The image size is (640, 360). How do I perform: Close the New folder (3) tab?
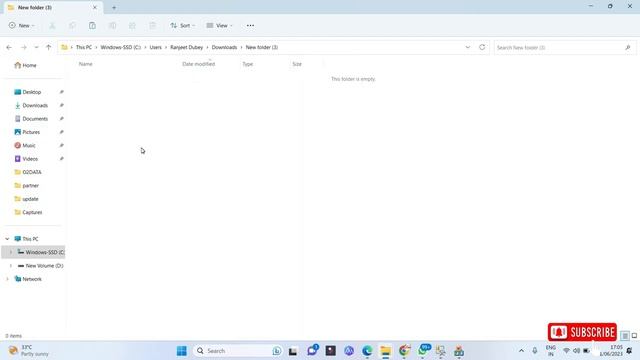click(95, 7)
